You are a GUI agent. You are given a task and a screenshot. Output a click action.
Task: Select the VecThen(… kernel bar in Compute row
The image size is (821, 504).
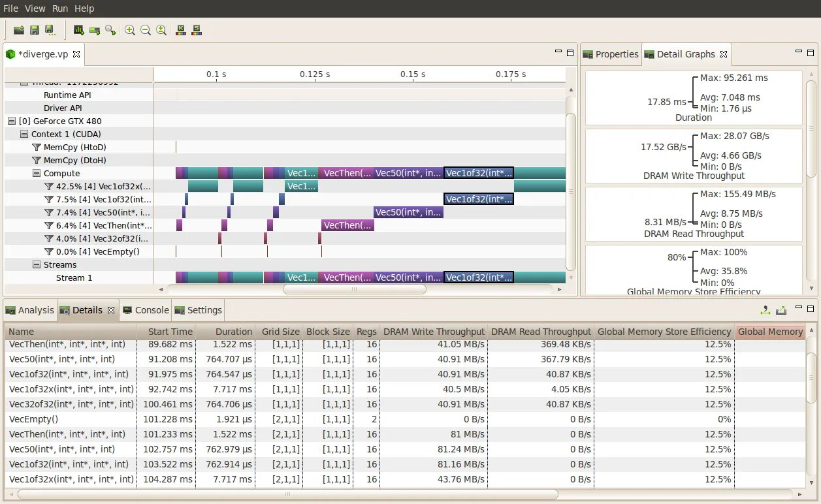(x=347, y=173)
